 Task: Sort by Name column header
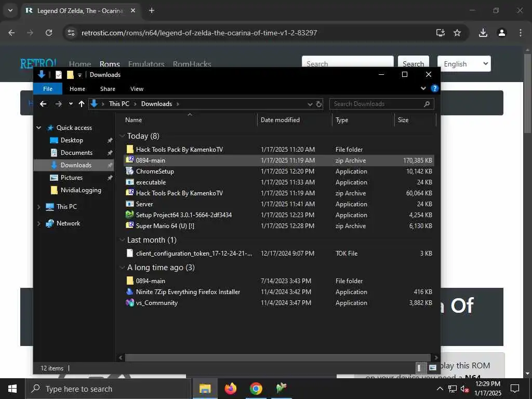[134, 120]
